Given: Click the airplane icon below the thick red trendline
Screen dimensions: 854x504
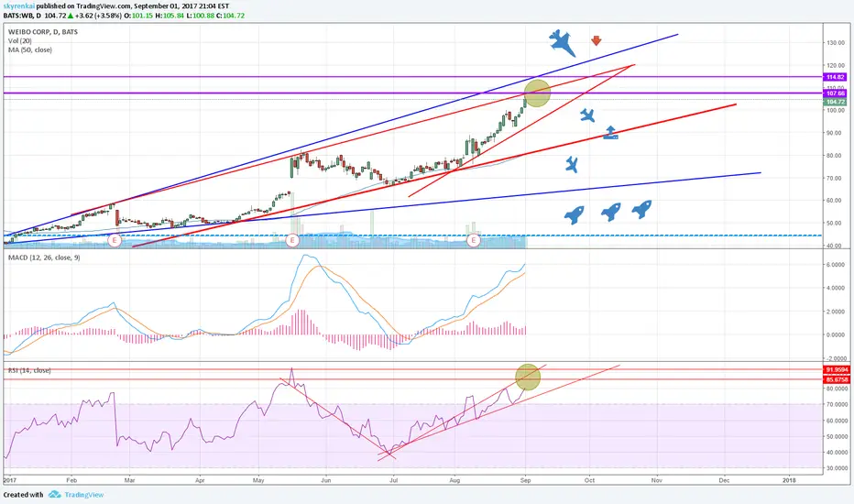Looking at the screenshot, I should pyautogui.click(x=572, y=164).
